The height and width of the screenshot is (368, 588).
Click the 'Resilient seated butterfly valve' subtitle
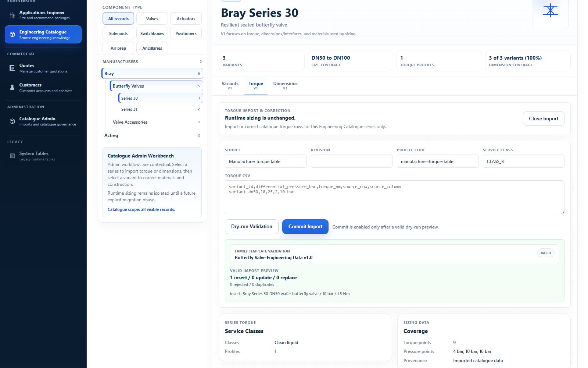[254, 25]
